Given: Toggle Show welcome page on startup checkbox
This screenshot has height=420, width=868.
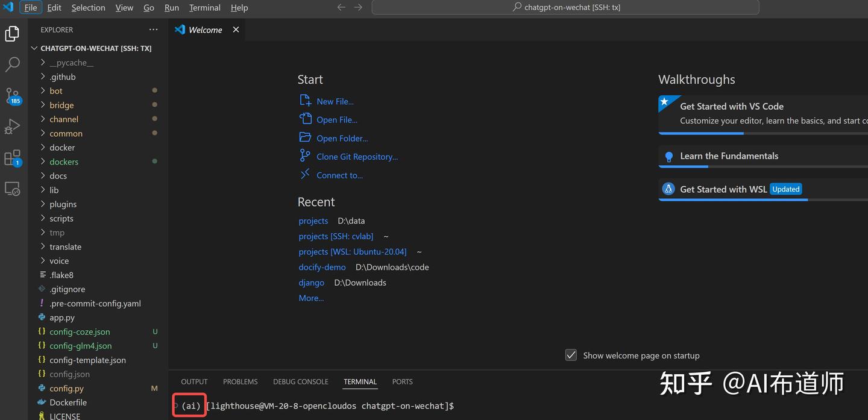Looking at the screenshot, I should pos(571,355).
